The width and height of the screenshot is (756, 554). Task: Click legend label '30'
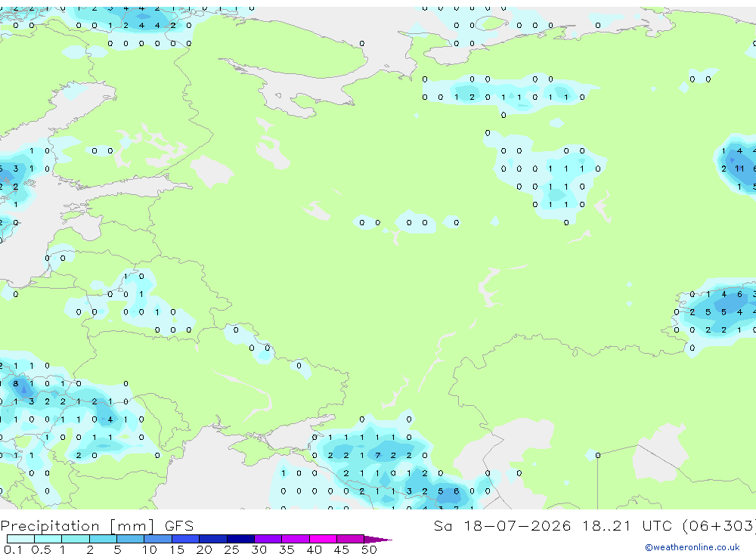[x=259, y=549]
